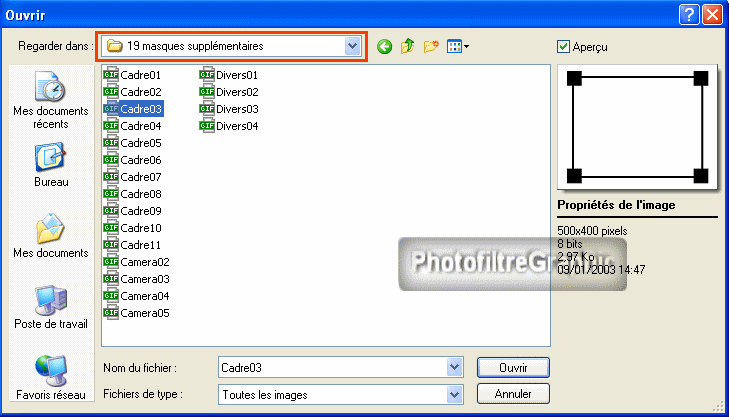Open Poste de travail location
Screen dimensions: 729x417
tap(50, 308)
